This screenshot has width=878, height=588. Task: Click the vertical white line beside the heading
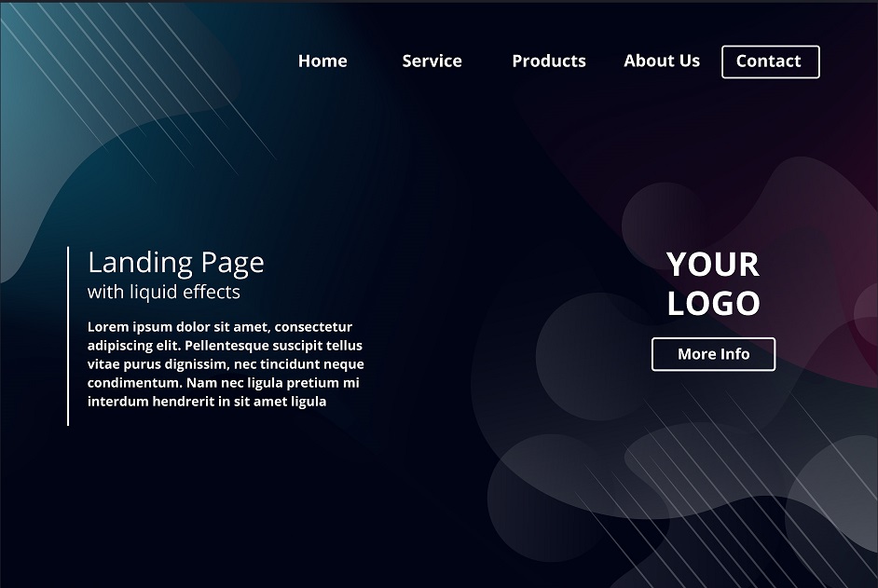(x=68, y=336)
